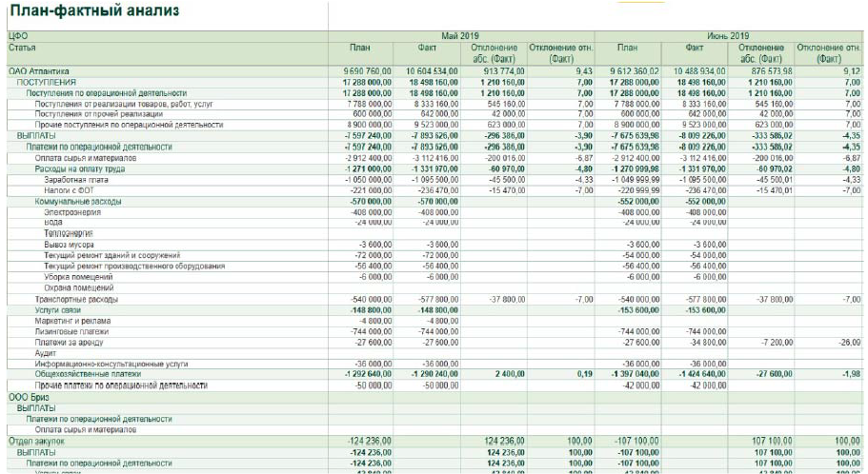Select the ОАО Атлантика row
This screenshot has width=868, height=474.
[x=39, y=71]
